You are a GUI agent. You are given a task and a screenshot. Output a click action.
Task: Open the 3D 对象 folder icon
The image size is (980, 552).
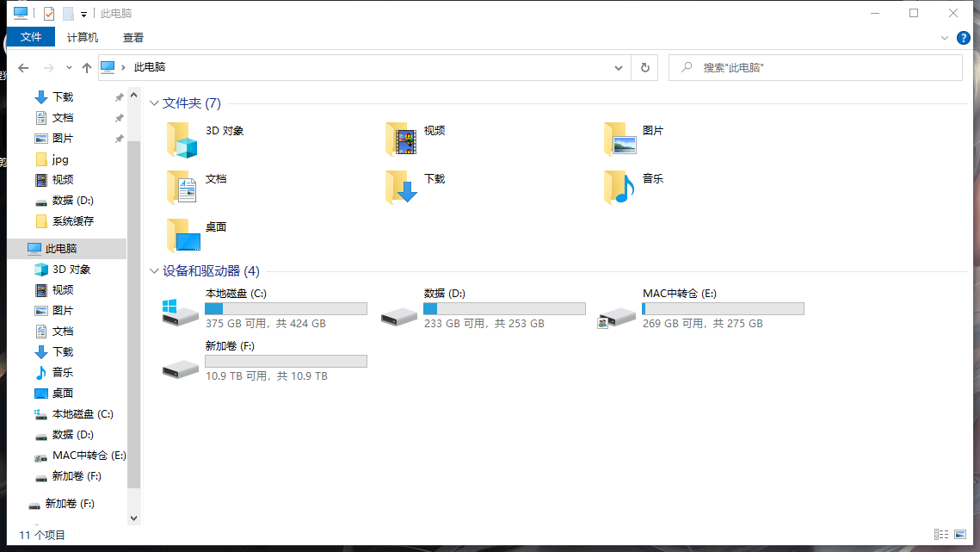(x=182, y=140)
